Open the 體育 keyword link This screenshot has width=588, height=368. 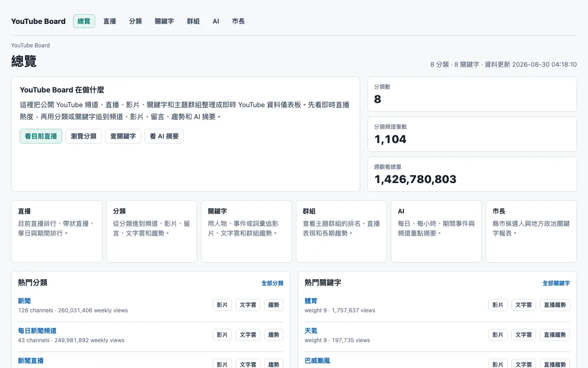click(x=311, y=301)
